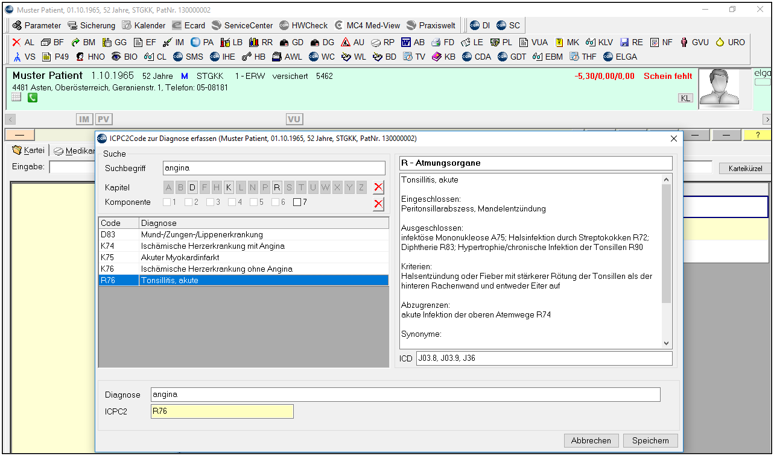Click the Suchbegriff search field
The width and height of the screenshot is (774, 456).
274,168
